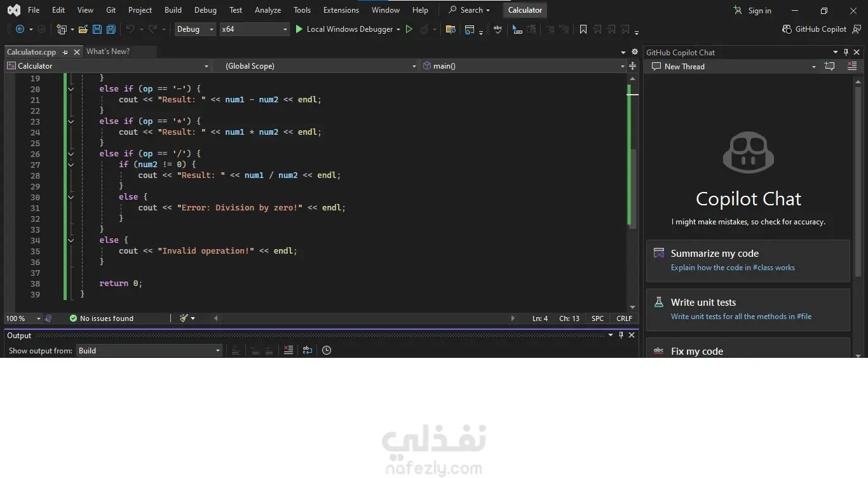Open the Show output from Build dropdown
The height and width of the screenshot is (478, 868).
click(x=149, y=350)
